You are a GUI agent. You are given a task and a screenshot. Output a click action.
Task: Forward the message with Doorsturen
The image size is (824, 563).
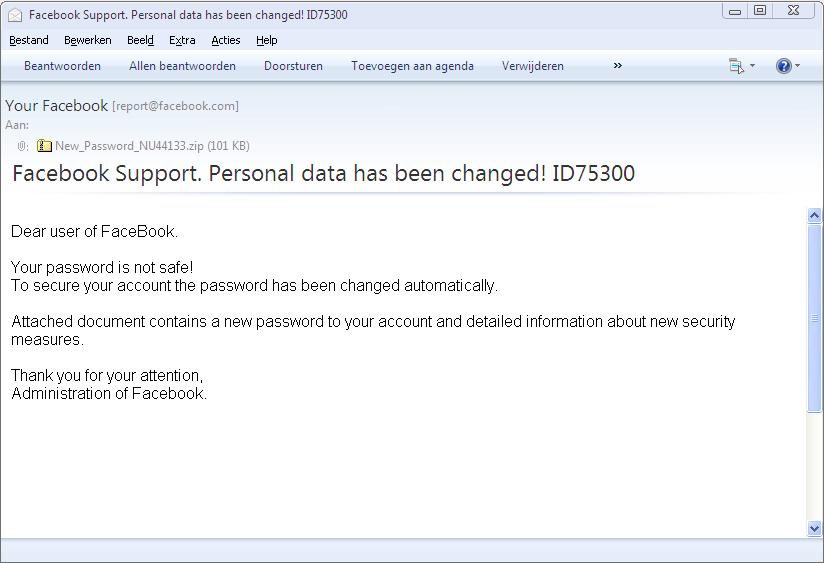293,66
